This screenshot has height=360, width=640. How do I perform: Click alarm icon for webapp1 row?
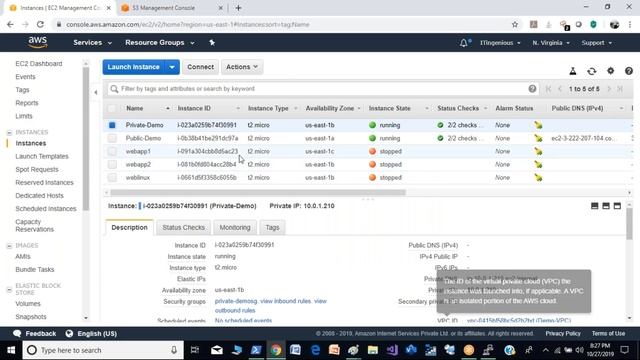tap(538, 151)
